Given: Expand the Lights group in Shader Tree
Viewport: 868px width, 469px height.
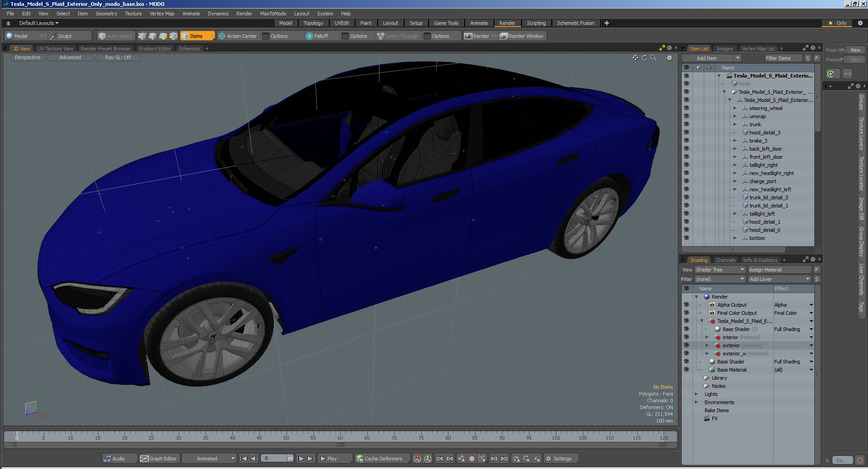Looking at the screenshot, I should [696, 394].
